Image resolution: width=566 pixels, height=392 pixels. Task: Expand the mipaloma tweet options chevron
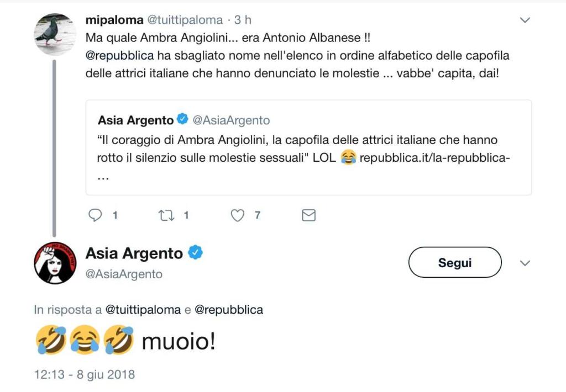525,20
